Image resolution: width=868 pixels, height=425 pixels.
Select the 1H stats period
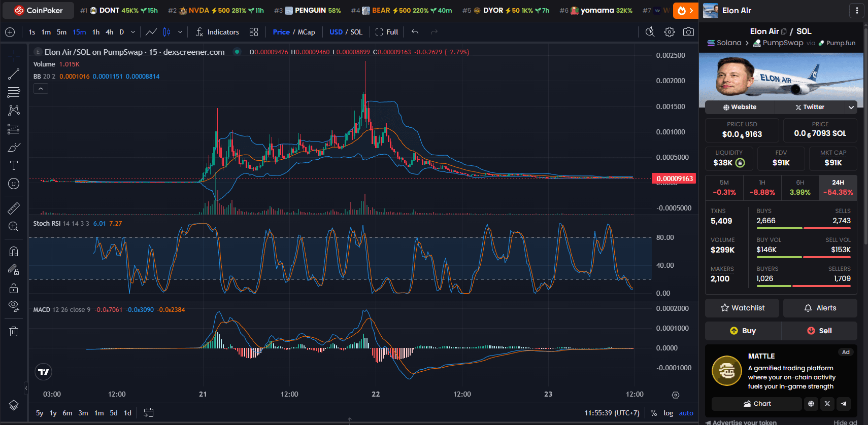click(x=762, y=188)
